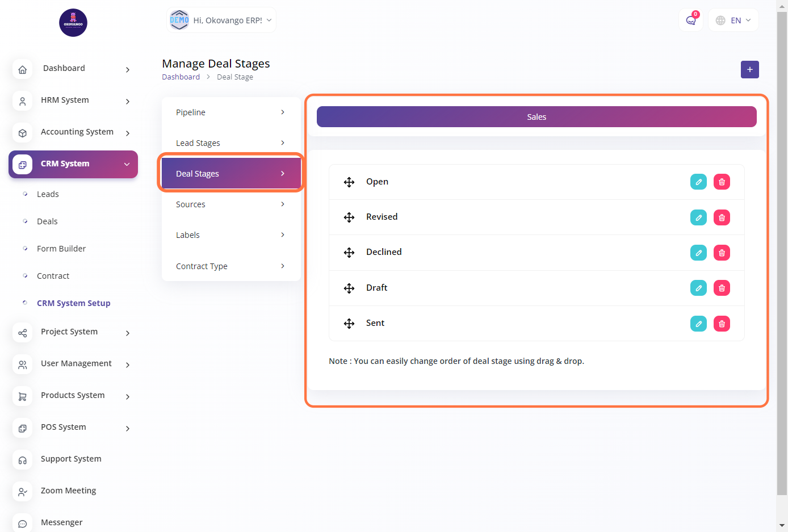
Task: Open the EN language dropdown
Action: (733, 20)
